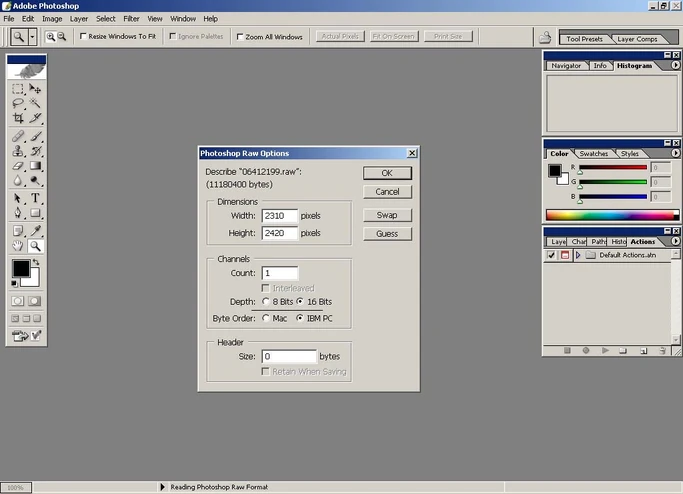Click the Header Size input field

point(289,356)
